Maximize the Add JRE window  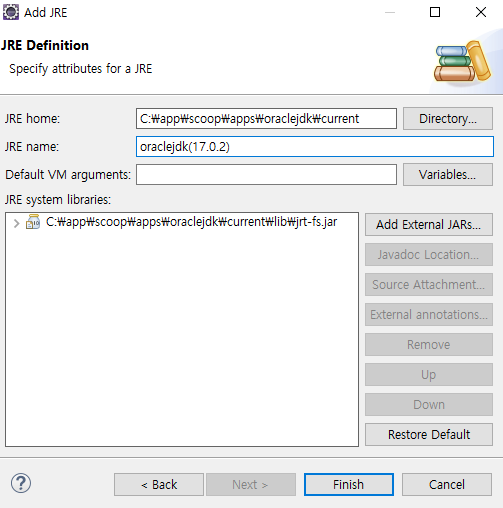[435, 12]
